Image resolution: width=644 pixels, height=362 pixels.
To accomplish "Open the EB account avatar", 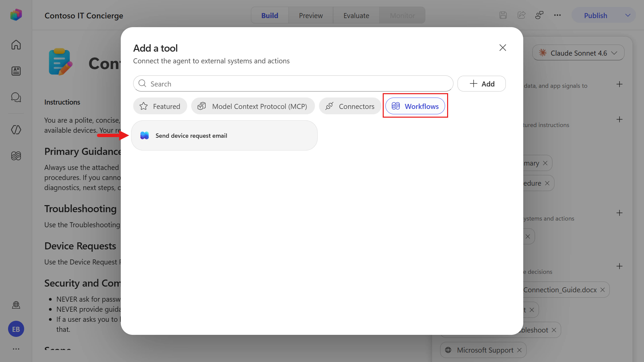I will (x=16, y=329).
